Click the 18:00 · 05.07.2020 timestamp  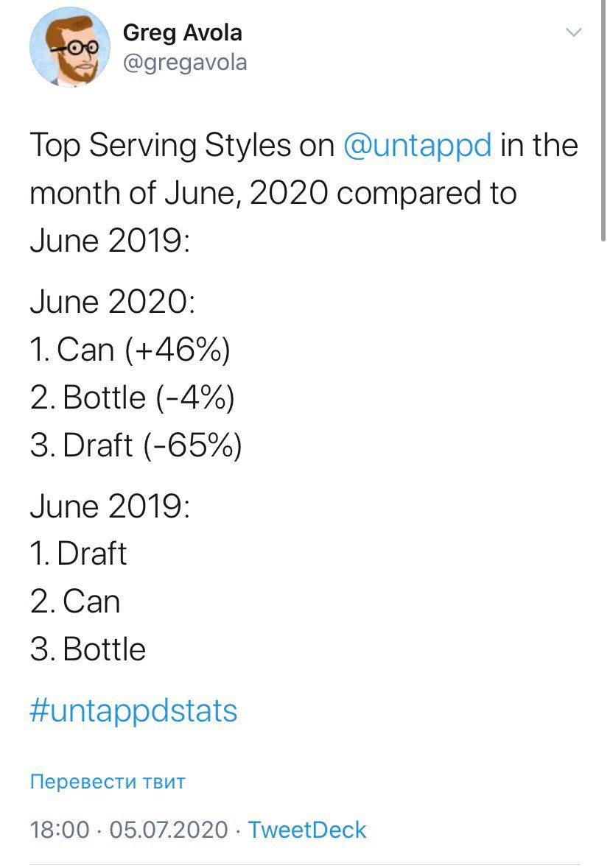tap(128, 830)
